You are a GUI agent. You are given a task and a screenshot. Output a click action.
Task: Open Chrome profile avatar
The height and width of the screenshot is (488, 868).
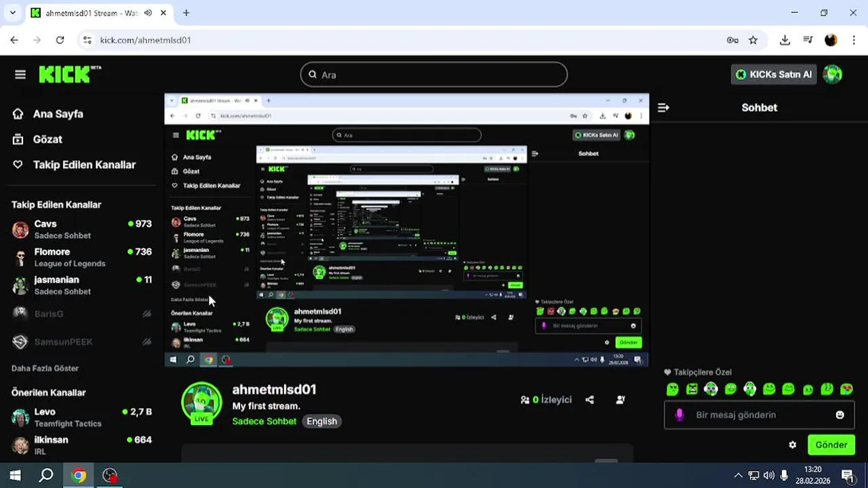831,40
